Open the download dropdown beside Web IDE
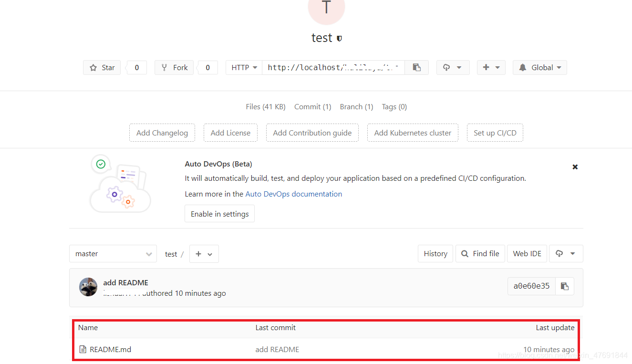This screenshot has height=364, width=632. pos(566,254)
